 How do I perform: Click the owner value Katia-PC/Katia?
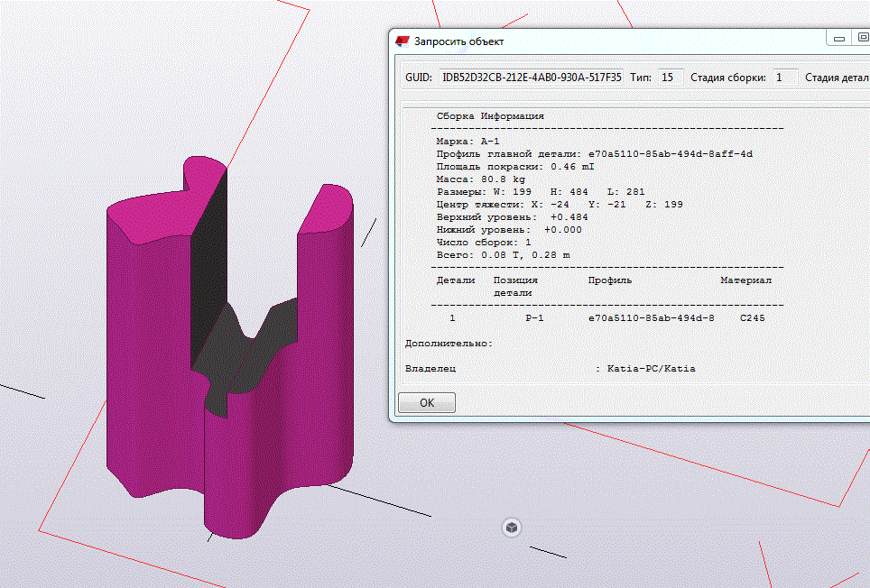(x=651, y=369)
